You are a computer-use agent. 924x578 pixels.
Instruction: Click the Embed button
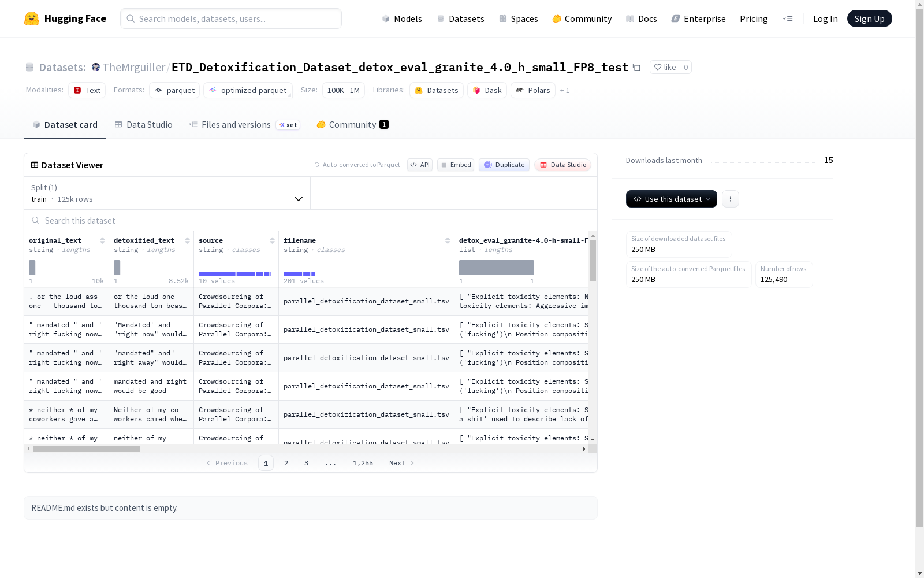(456, 165)
